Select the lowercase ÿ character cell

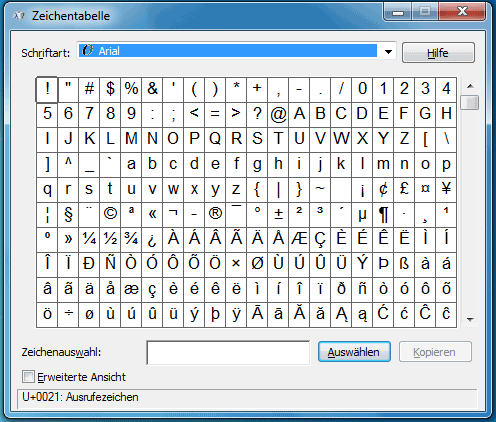click(x=236, y=315)
